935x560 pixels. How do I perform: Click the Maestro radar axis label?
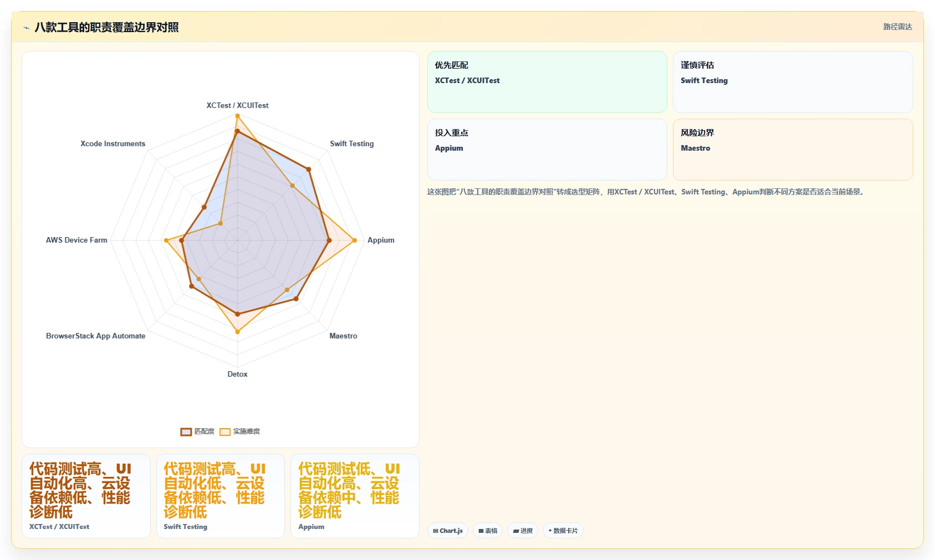tap(343, 336)
